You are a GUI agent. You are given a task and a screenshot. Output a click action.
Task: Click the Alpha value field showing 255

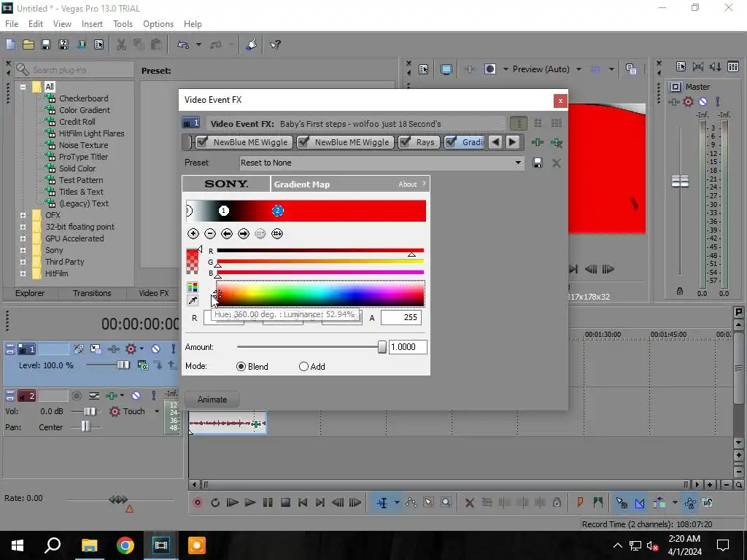pyautogui.click(x=400, y=318)
